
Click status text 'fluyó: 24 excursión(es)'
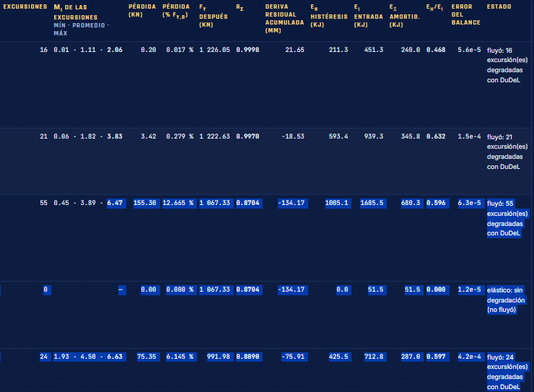point(507,362)
